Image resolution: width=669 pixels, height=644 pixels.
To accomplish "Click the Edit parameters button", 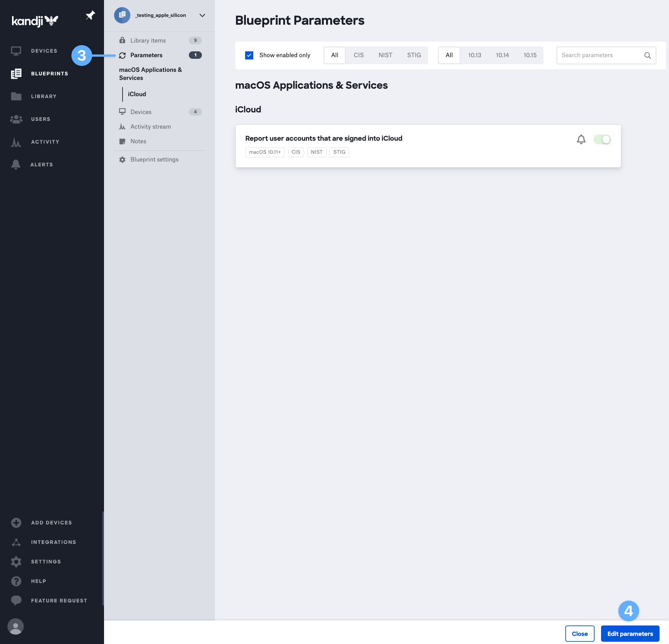I will click(630, 633).
